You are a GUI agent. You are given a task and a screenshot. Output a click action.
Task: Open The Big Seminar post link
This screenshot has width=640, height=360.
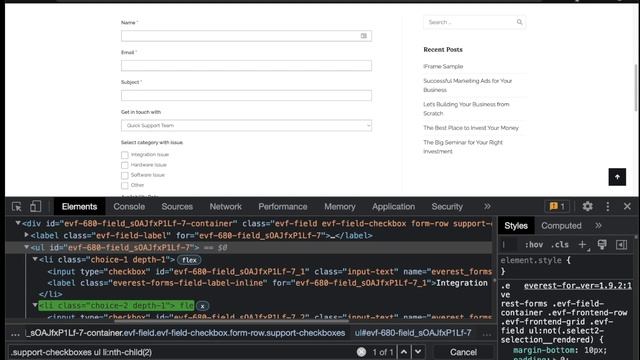(463, 147)
